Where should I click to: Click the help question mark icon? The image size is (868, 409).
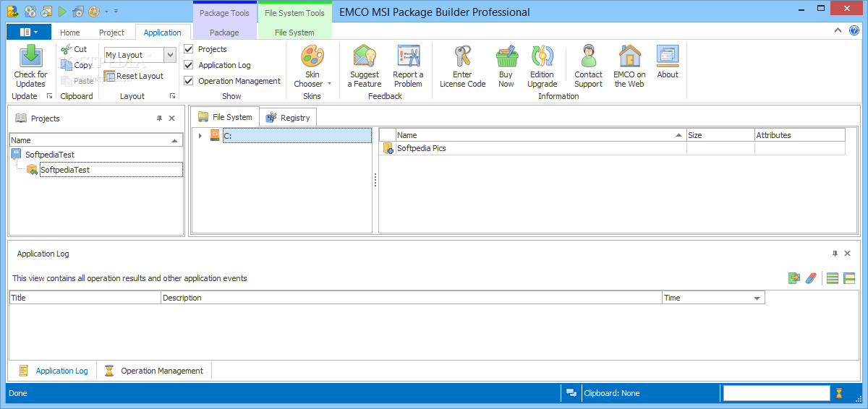click(854, 30)
